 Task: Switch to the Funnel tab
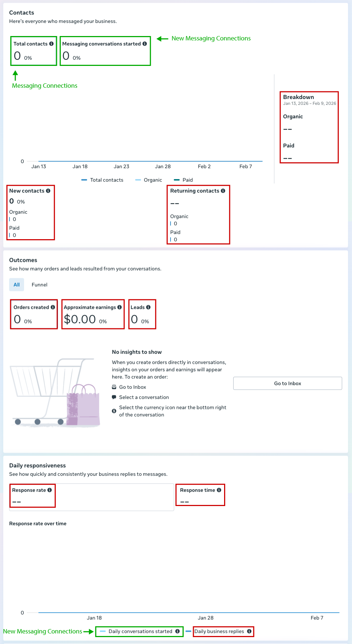coord(39,285)
